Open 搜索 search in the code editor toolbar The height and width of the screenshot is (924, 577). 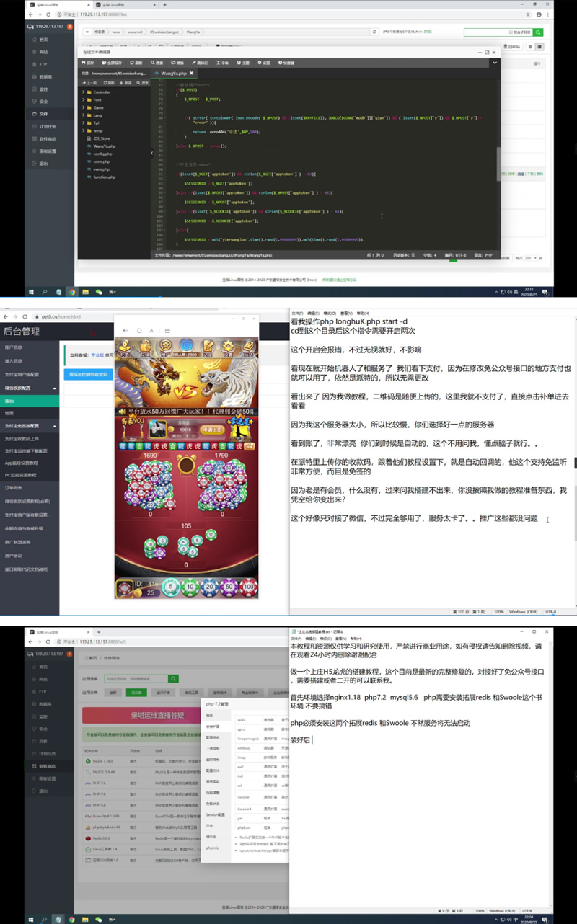(156, 63)
